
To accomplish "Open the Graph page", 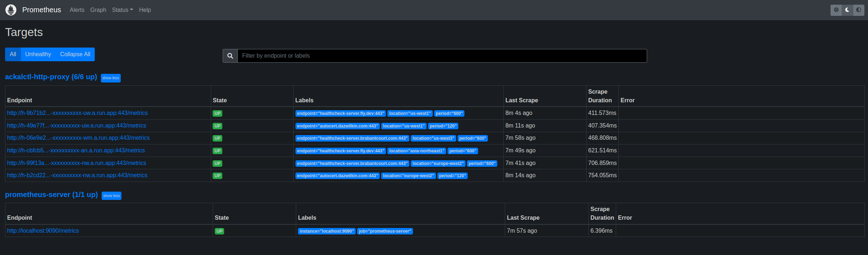I will pos(98,10).
